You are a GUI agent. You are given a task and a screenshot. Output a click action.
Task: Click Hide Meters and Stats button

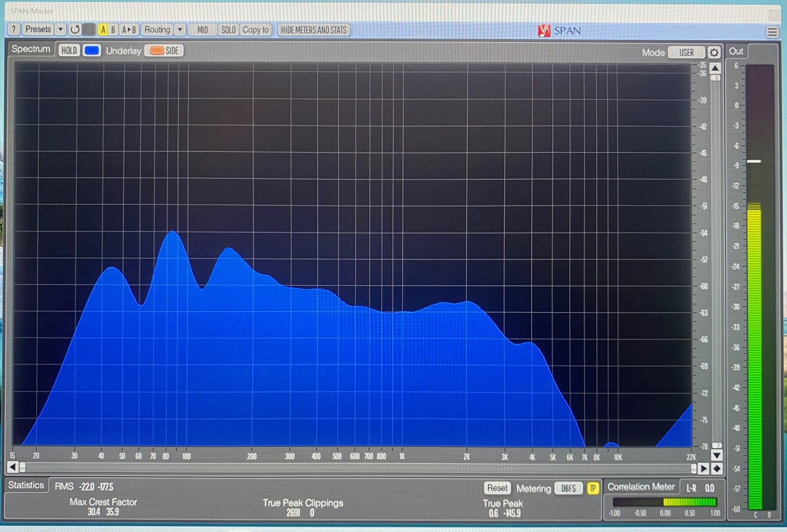313,30
